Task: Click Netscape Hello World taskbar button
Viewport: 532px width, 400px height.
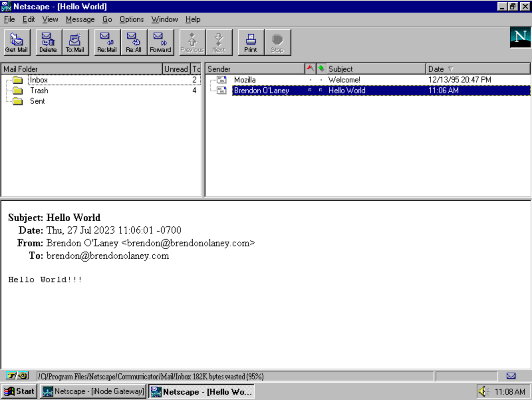Action: coord(201,391)
